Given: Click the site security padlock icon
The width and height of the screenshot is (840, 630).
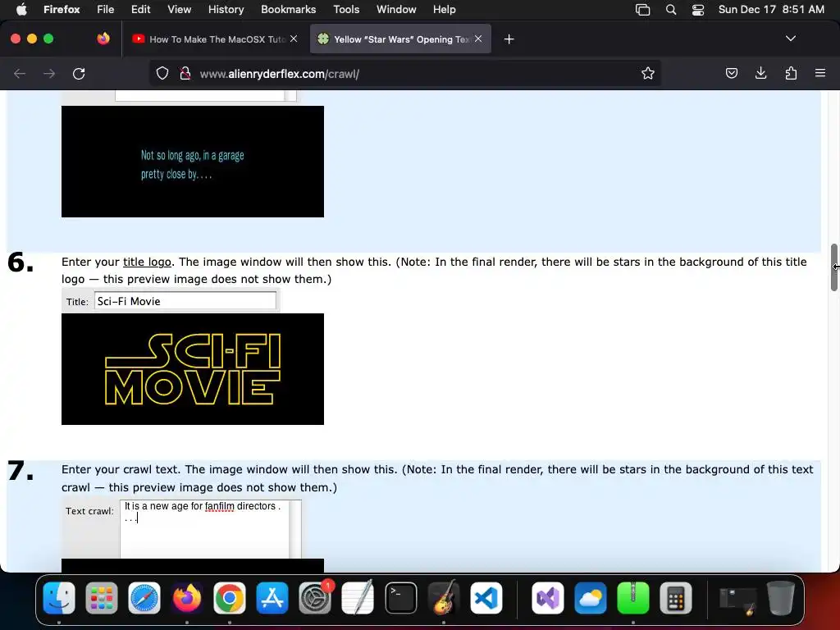Looking at the screenshot, I should click(185, 73).
